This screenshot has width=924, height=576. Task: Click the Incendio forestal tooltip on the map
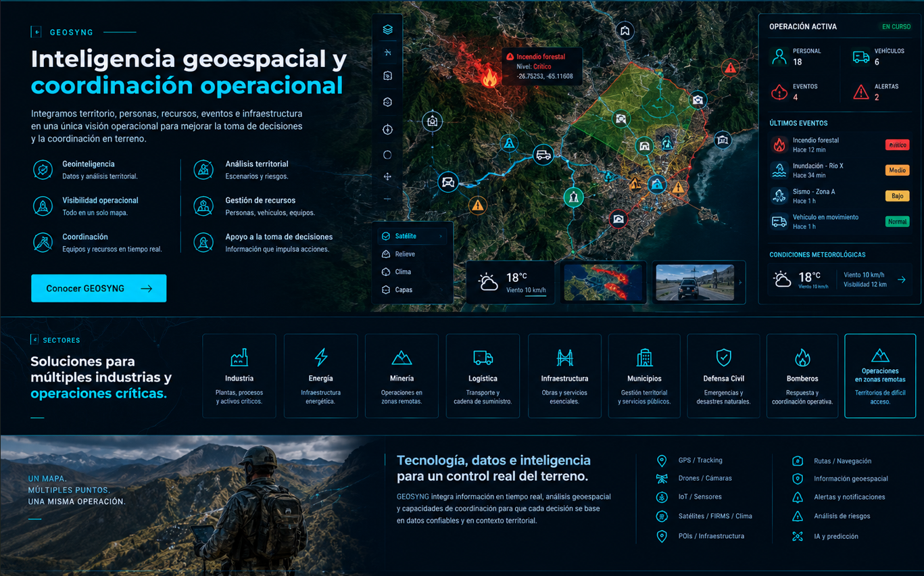coord(541,66)
